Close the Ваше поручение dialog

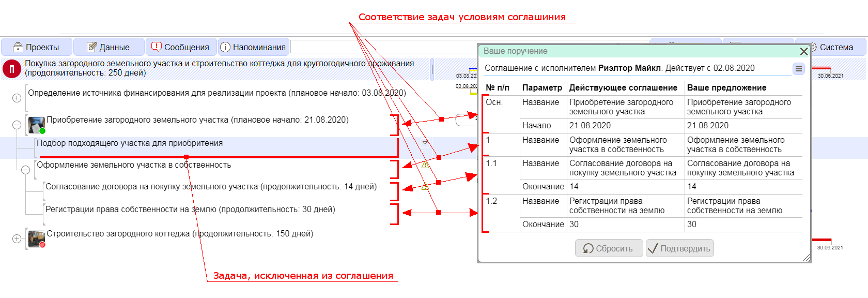(803, 51)
